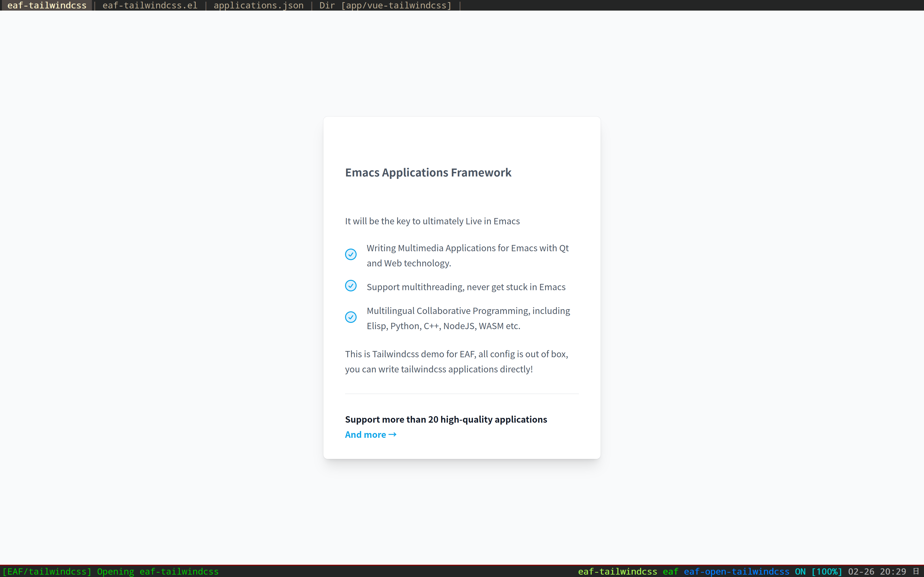This screenshot has height=577, width=924.
Task: Click the check icon beside Multilingual Collaborative Programming
Action: click(x=351, y=317)
